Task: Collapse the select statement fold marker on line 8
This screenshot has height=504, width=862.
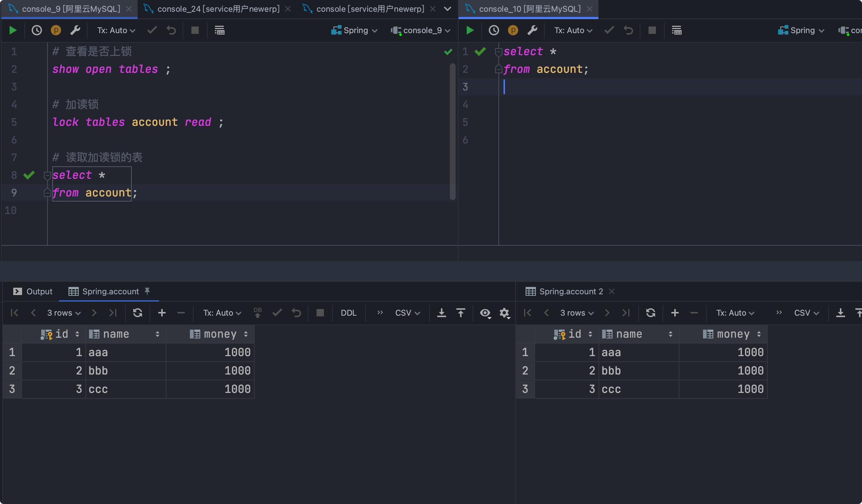Action: (47, 175)
